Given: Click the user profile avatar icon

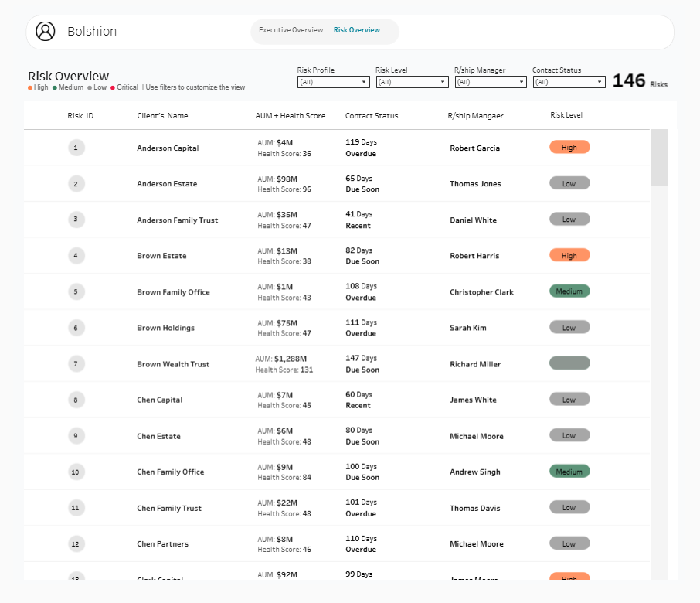Looking at the screenshot, I should [x=46, y=31].
